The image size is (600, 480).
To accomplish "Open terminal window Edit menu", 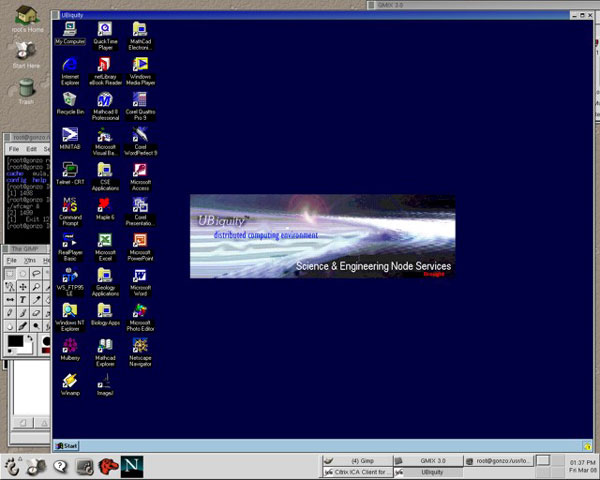I will pos(31,149).
